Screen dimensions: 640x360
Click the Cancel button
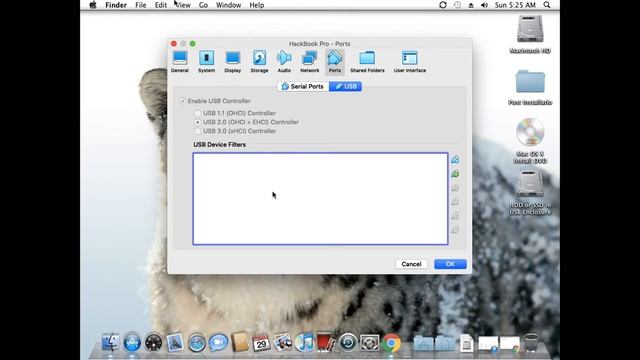click(x=411, y=264)
